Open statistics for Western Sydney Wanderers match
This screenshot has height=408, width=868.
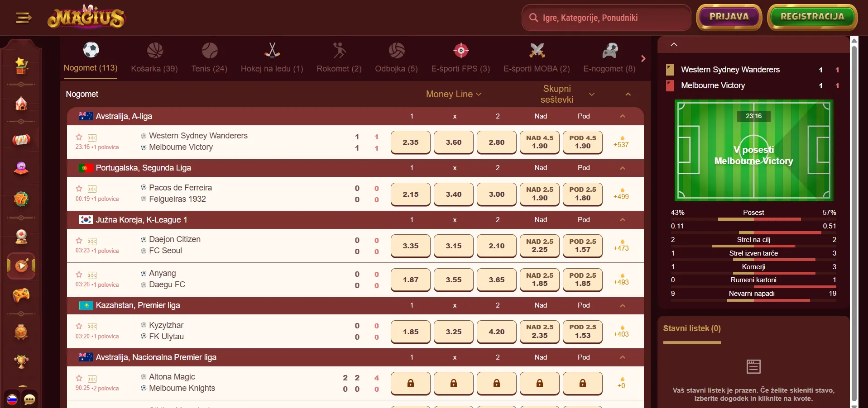pyautogui.click(x=92, y=138)
